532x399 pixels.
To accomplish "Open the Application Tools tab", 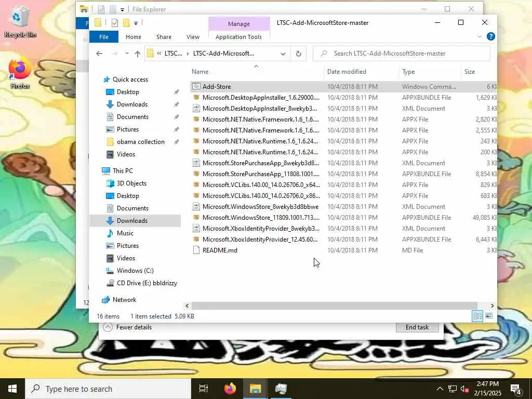I will [238, 37].
